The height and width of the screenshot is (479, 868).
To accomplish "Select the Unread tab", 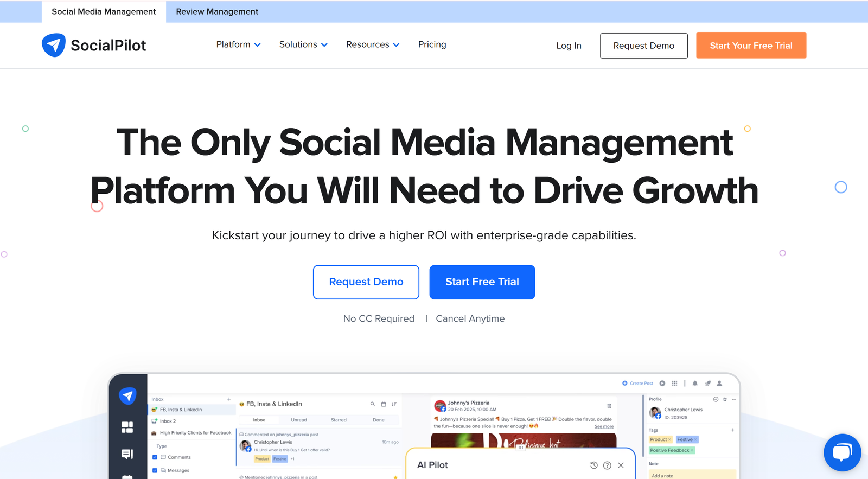I will point(299,420).
